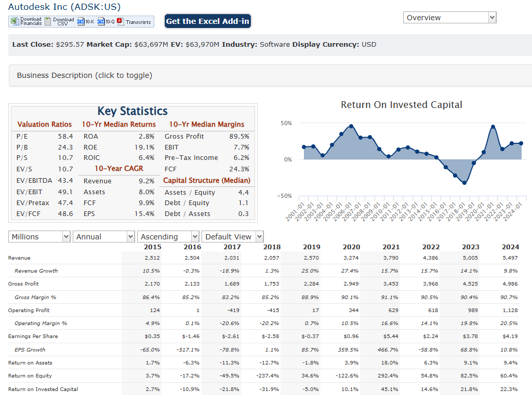Click the 2023 gross profit value 4,525

point(470,284)
